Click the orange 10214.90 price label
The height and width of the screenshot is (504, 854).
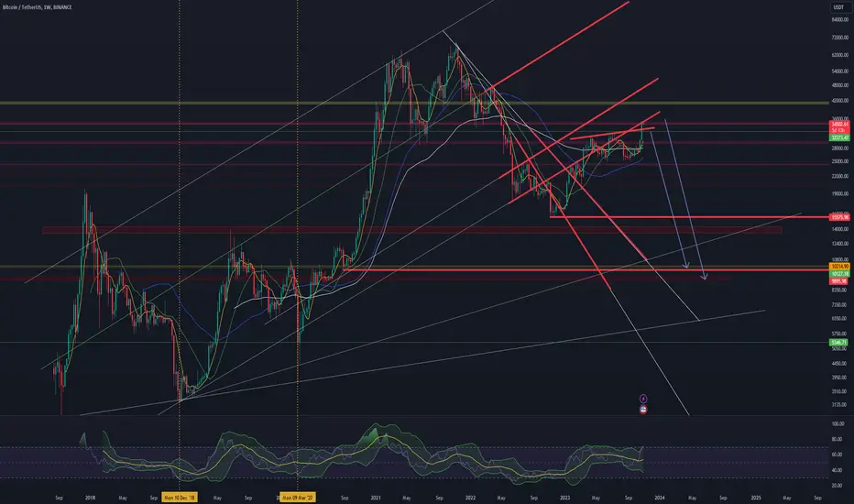839,267
